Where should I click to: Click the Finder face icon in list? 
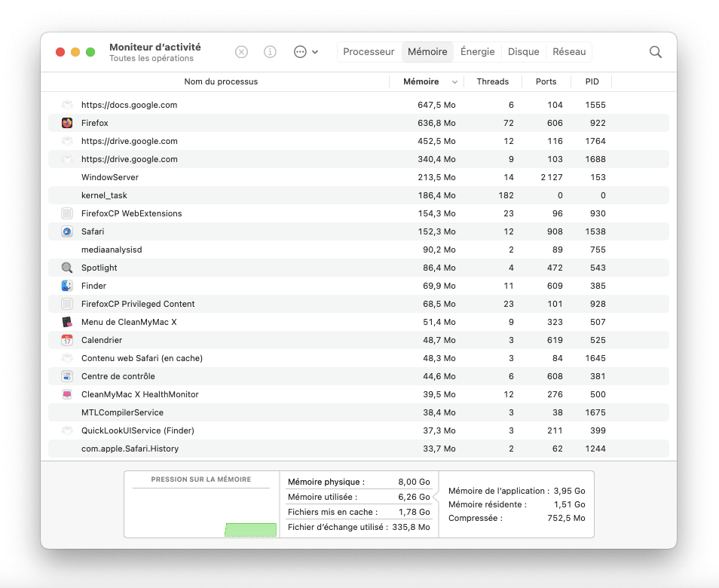(x=67, y=286)
